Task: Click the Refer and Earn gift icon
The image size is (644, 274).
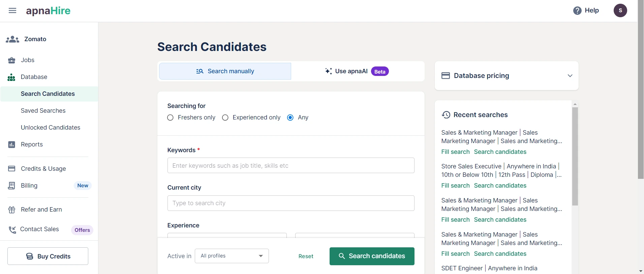Action: point(12,210)
